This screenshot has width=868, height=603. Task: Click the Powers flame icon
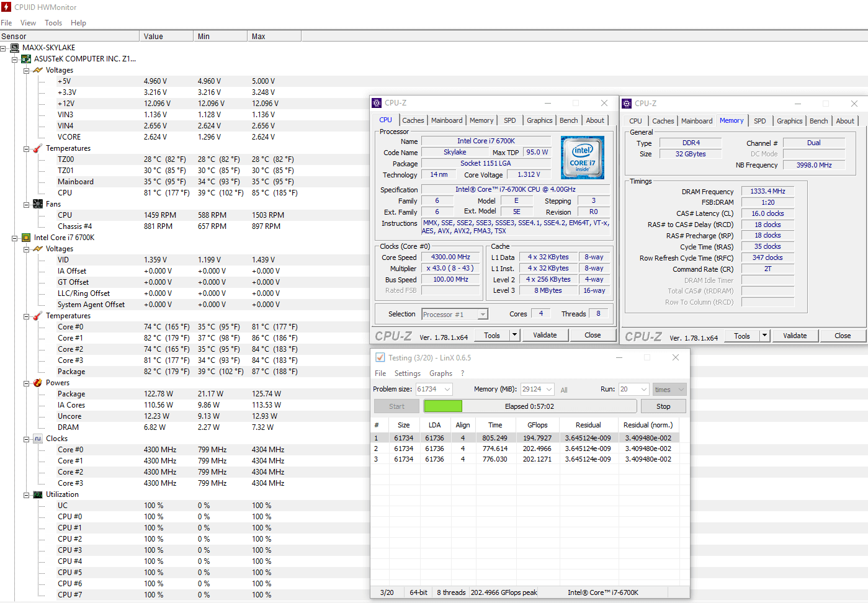(38, 383)
